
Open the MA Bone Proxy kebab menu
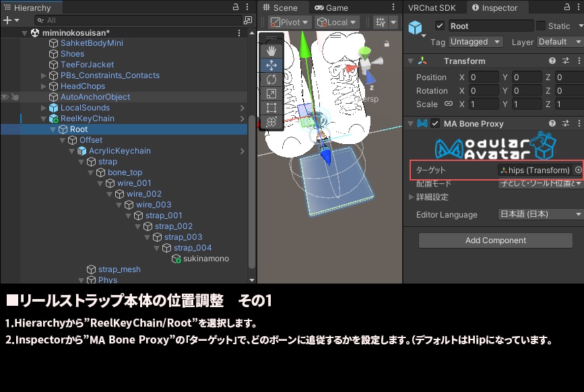point(579,123)
